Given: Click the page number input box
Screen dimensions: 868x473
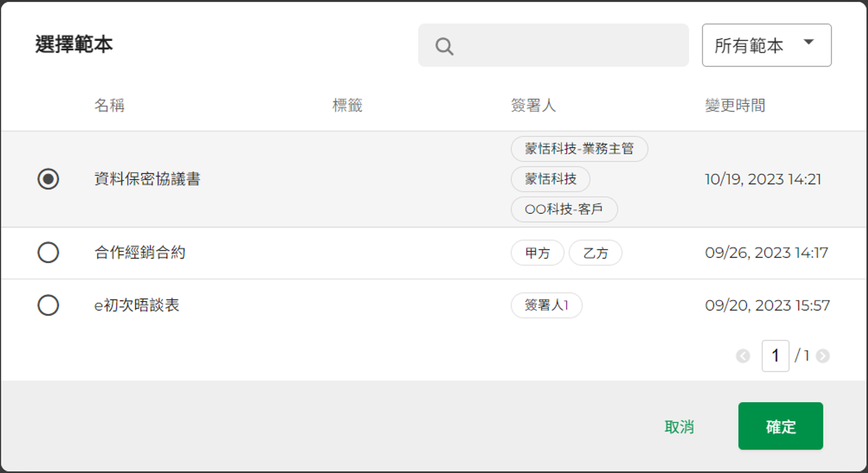Looking at the screenshot, I should tap(775, 356).
